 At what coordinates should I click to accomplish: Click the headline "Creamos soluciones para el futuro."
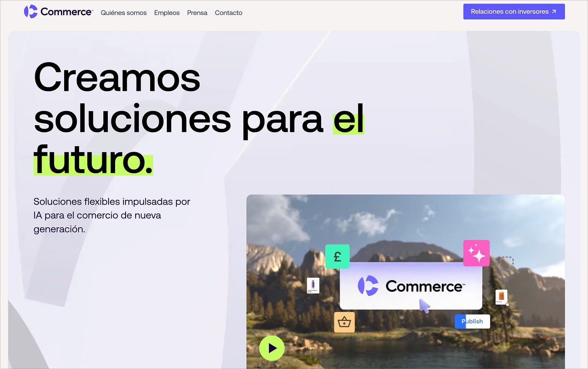coord(199,119)
